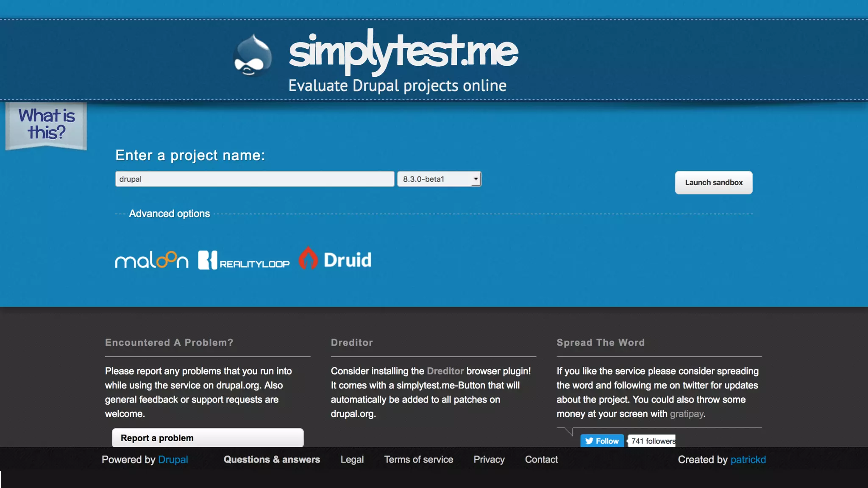This screenshot has height=488, width=868.
Task: Click the 741 followers count
Action: click(652, 441)
